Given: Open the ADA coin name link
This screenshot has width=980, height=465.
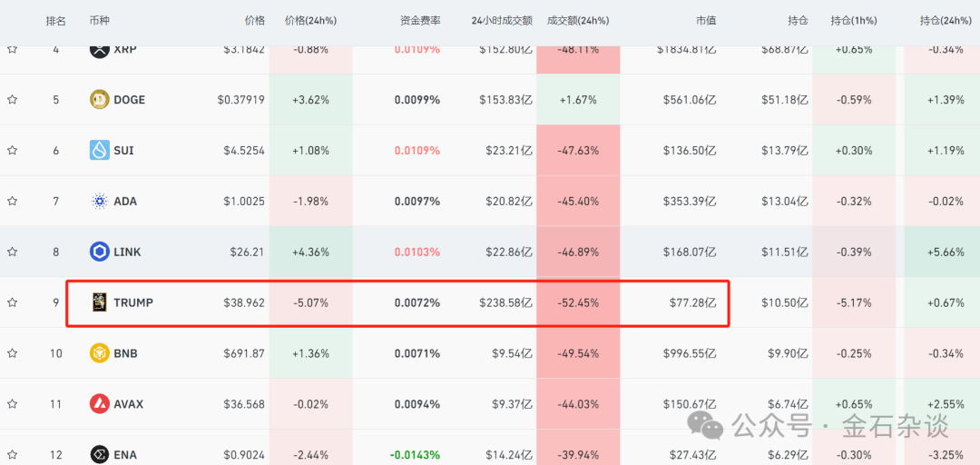Looking at the screenshot, I should coord(125,201).
